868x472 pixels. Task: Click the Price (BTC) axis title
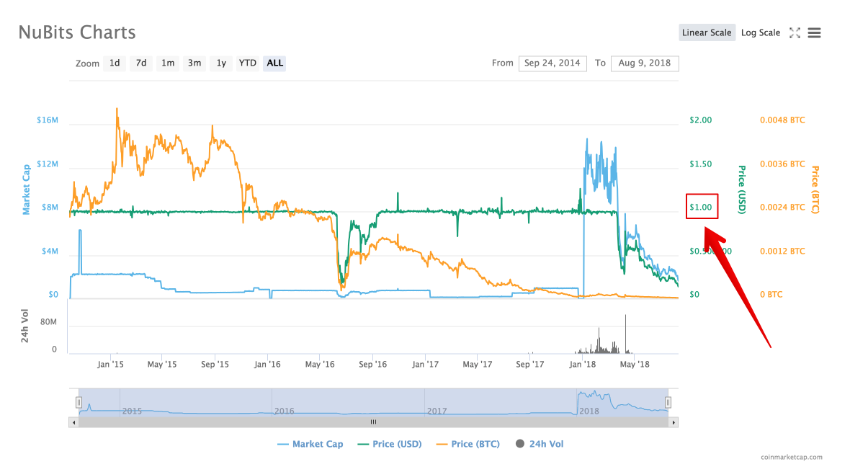click(815, 190)
